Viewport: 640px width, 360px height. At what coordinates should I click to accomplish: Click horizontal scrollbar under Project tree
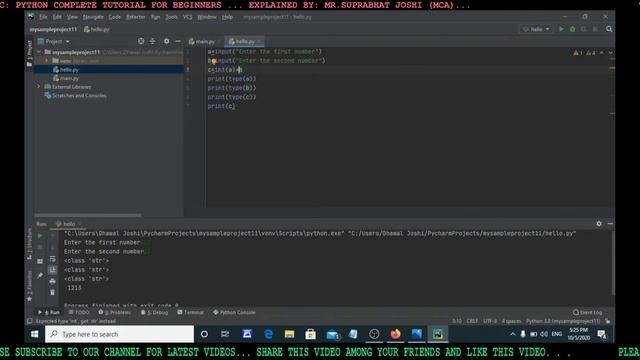click(x=88, y=215)
